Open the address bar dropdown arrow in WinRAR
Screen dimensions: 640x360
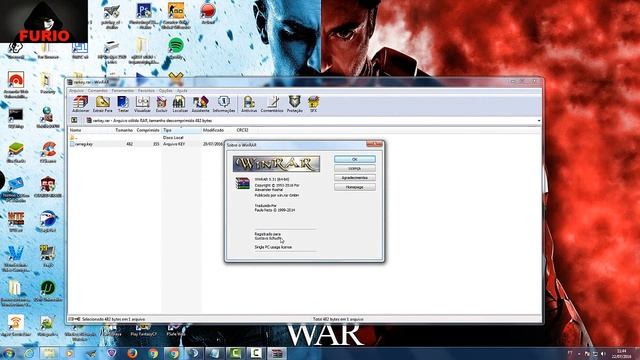point(539,121)
